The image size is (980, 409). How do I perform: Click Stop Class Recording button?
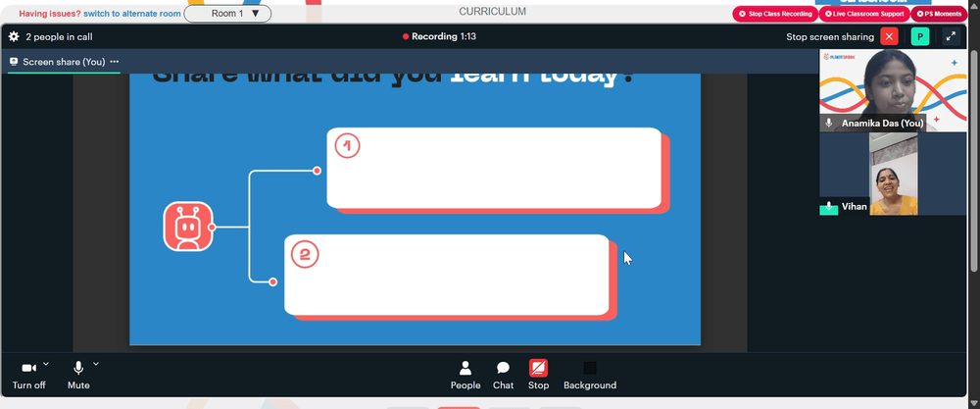pos(775,13)
